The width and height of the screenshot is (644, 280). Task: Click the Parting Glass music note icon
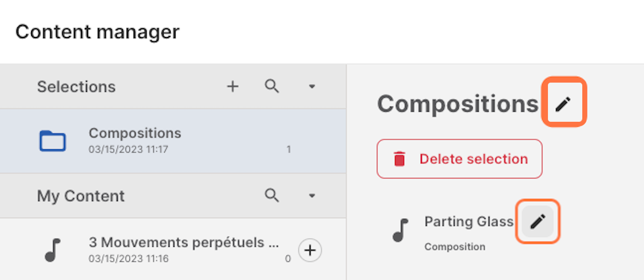click(x=400, y=231)
